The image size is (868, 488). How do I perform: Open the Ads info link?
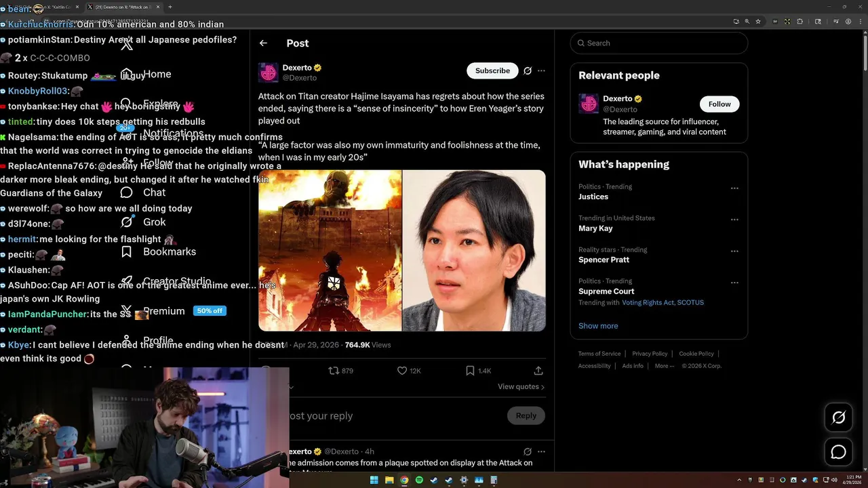[633, 366]
